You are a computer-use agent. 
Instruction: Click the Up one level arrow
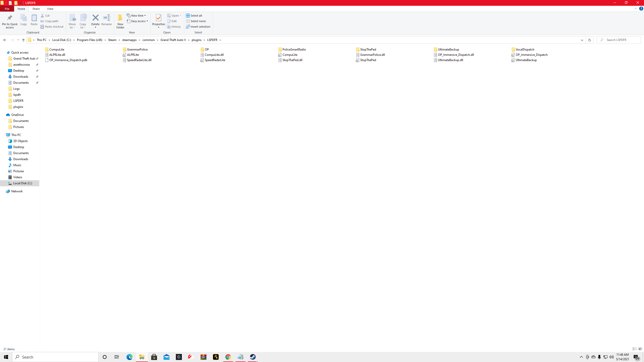(23, 40)
